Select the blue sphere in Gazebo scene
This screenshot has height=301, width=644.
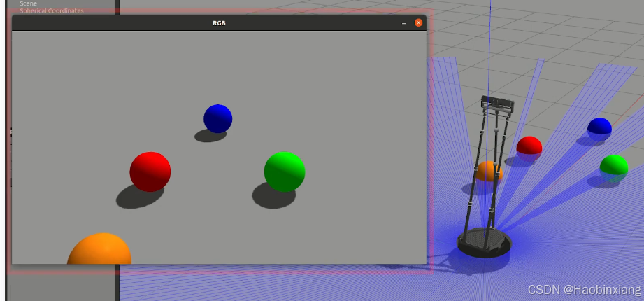coord(599,129)
